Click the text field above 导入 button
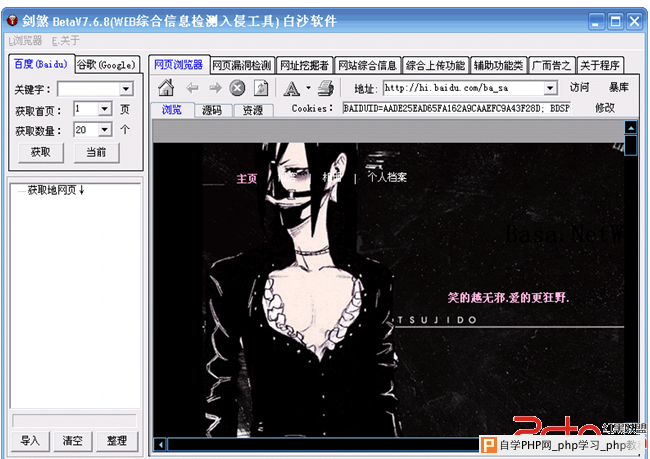This screenshot has width=650, height=459. click(x=74, y=421)
